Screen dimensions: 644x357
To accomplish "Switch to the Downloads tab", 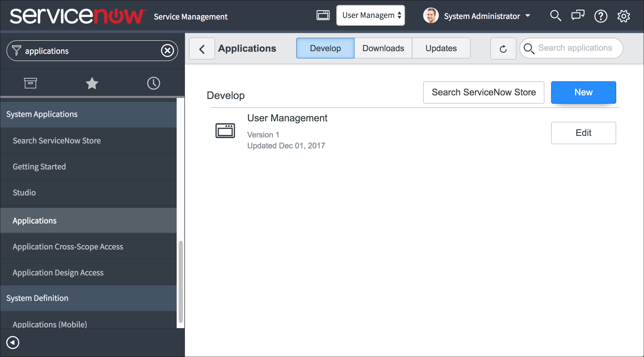I will coord(383,48).
